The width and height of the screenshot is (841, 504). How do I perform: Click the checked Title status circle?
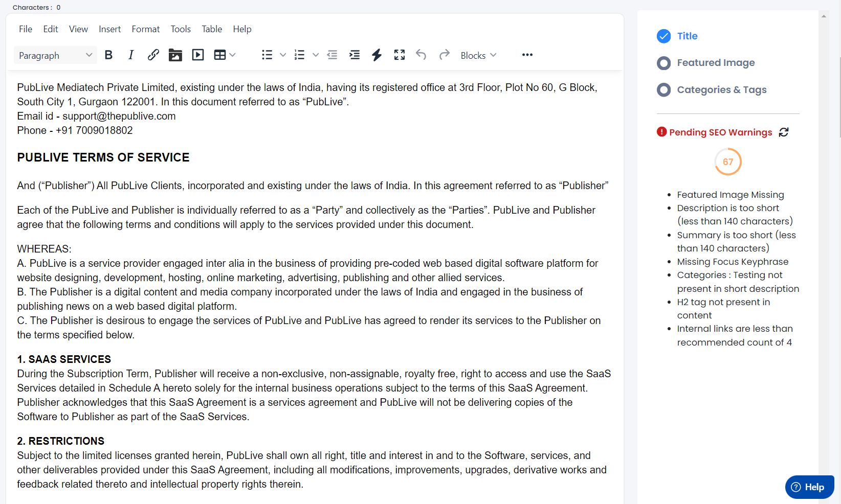(x=663, y=36)
